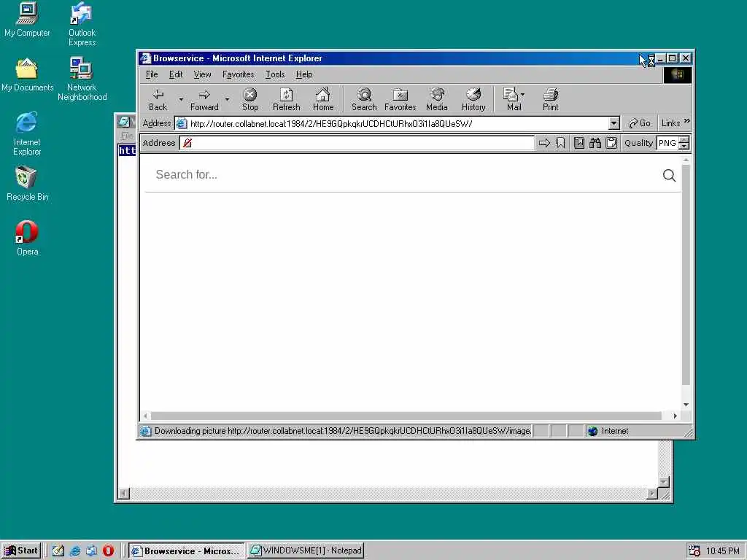Click Internet Explorer icon in Quick Launch
747x560 pixels.
75,551
